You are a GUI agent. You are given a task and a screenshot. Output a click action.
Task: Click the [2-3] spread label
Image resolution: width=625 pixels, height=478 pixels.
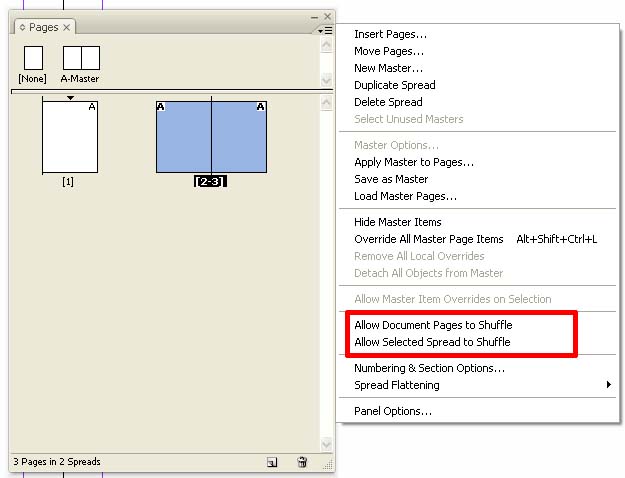pyautogui.click(x=210, y=181)
